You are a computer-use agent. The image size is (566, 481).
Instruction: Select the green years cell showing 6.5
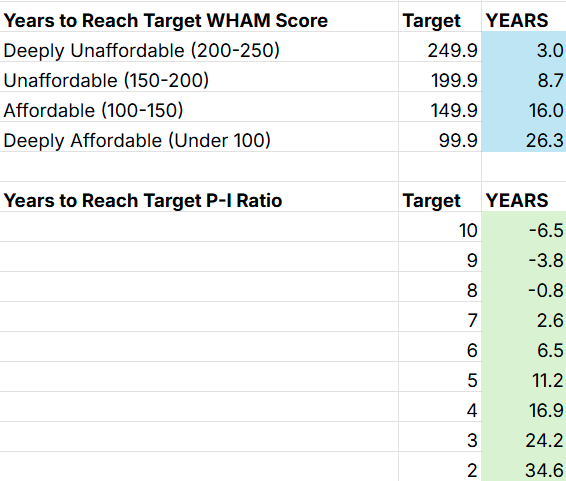(x=524, y=346)
